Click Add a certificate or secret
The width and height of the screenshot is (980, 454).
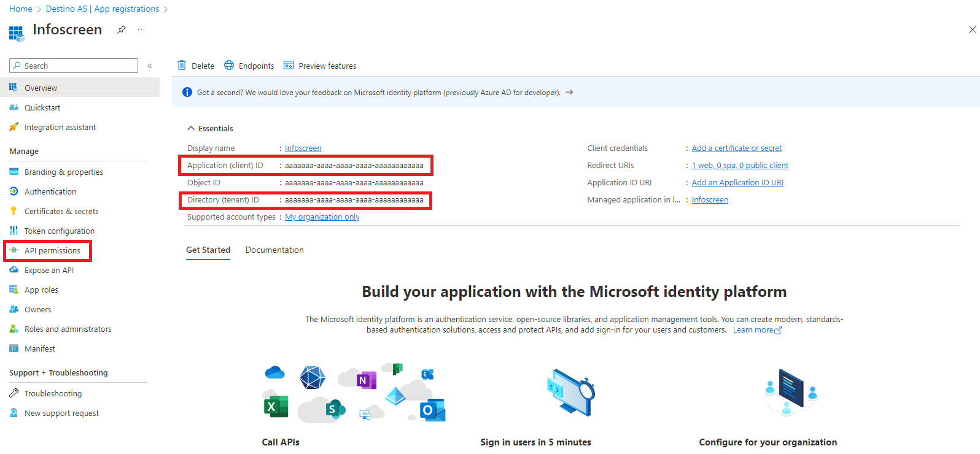coord(737,148)
